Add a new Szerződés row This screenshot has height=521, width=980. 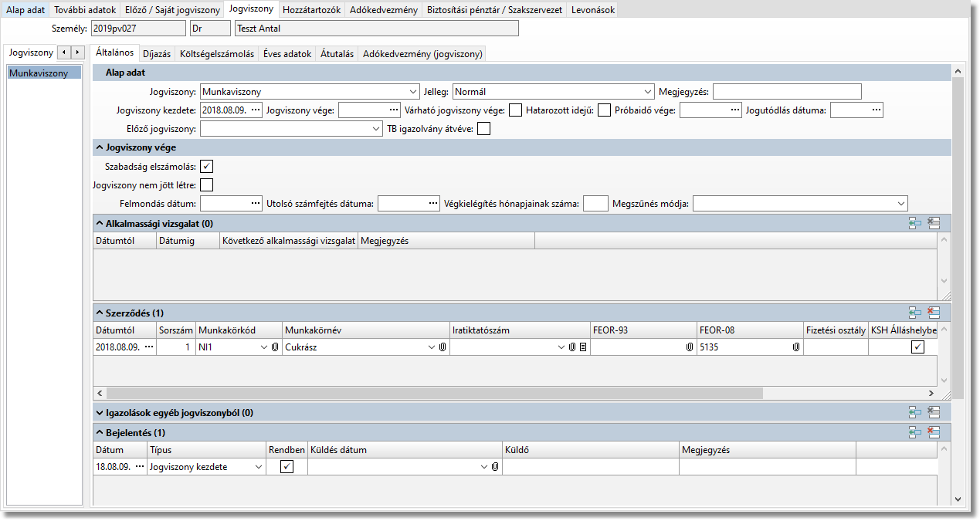(x=915, y=313)
